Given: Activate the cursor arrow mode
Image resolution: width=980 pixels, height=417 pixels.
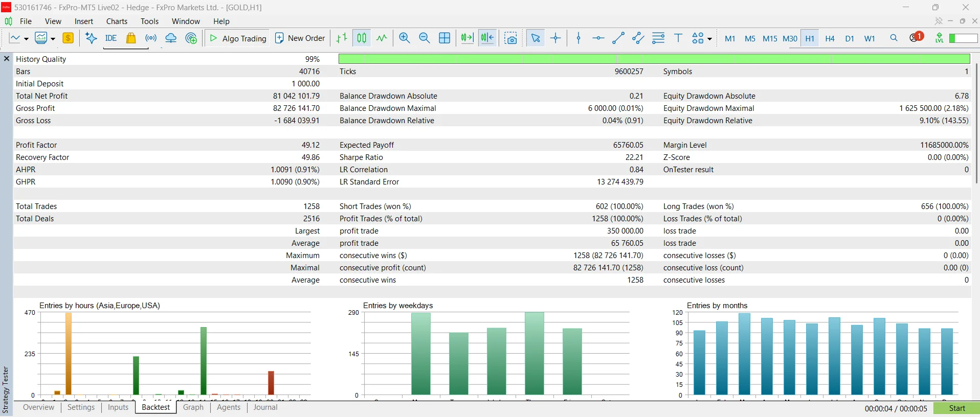Looking at the screenshot, I should click(x=536, y=38).
